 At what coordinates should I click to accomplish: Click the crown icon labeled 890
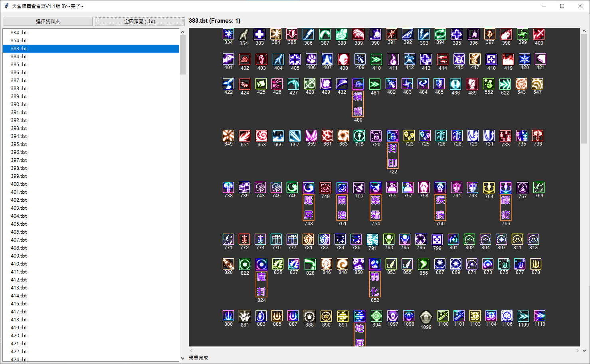[326, 317]
